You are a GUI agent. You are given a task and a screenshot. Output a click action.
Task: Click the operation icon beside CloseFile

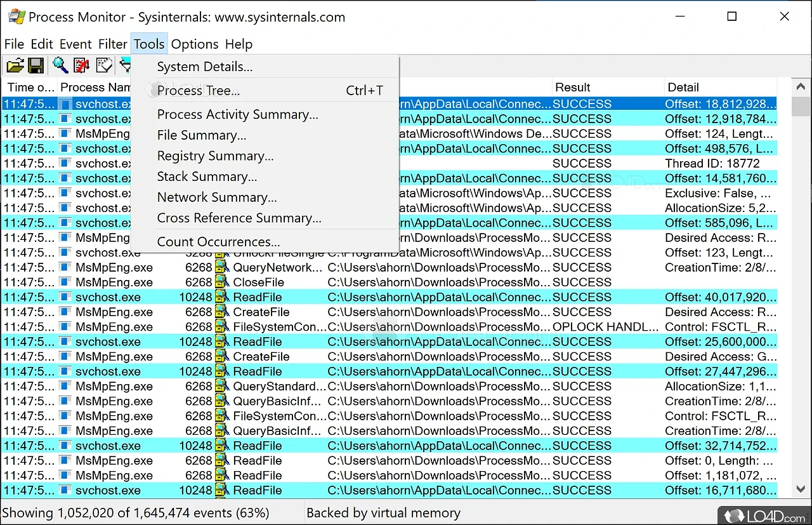tap(221, 282)
